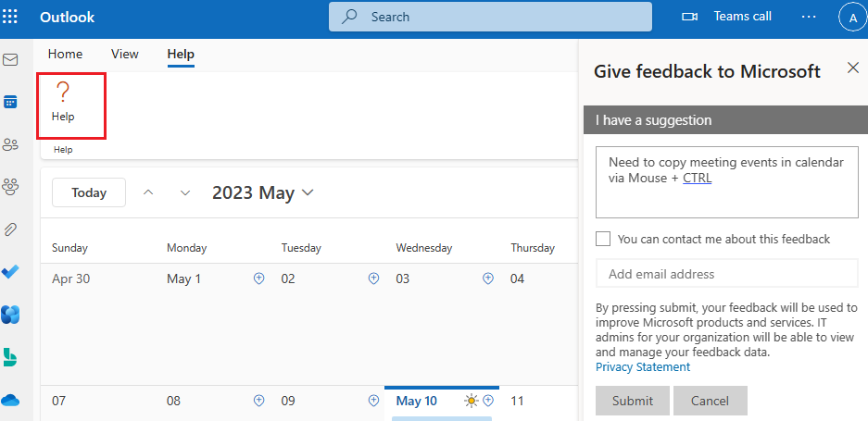
Task: Click the 'I have a suggestion' header
Action: (x=725, y=119)
